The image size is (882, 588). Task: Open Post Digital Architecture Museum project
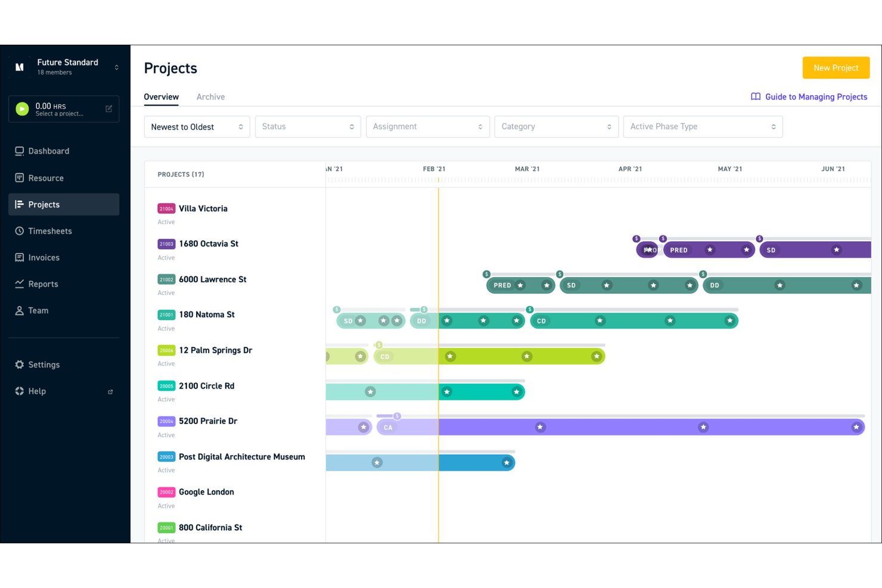pyautogui.click(x=242, y=457)
